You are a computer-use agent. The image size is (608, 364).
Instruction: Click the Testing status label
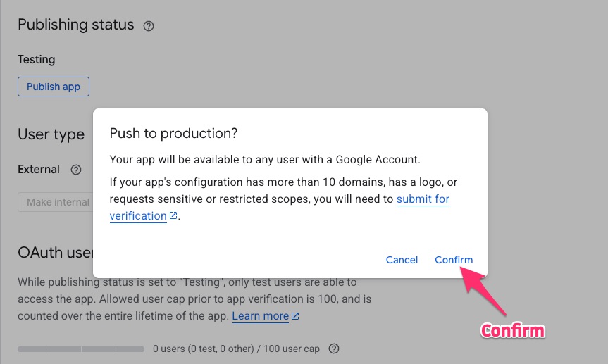pyautogui.click(x=36, y=60)
